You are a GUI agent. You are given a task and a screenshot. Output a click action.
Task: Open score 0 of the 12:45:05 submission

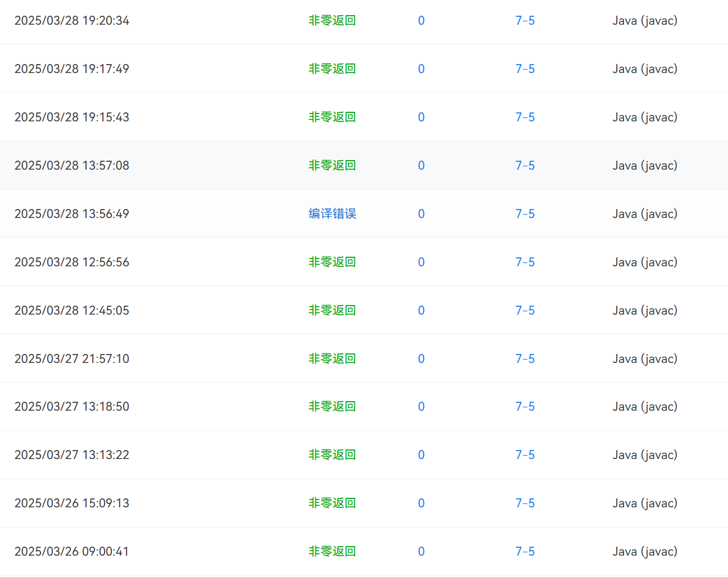421,310
